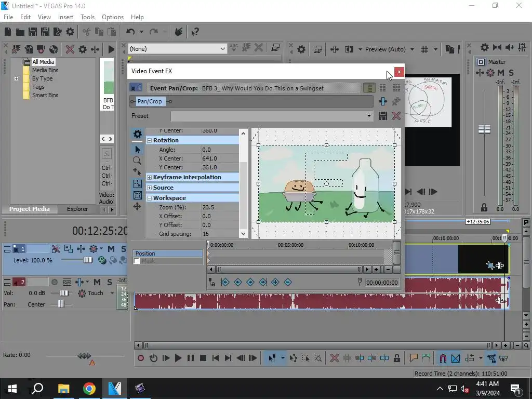Click the Project Properties gear in main toolbar
Viewport: 532px width, 399px height.
(70, 32)
